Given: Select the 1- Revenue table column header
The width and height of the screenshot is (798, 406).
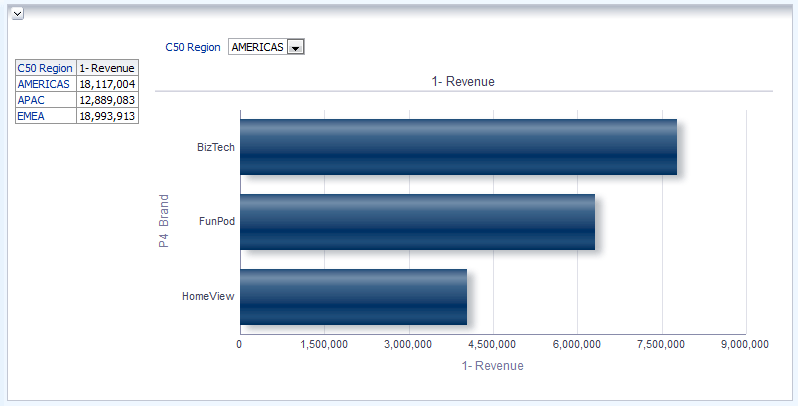Looking at the screenshot, I should click(x=107, y=68).
